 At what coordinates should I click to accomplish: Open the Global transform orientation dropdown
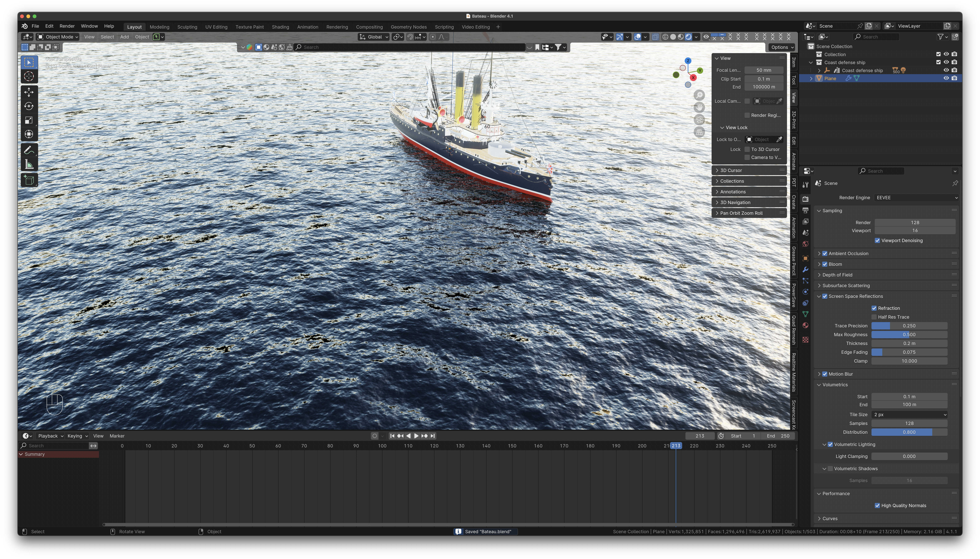[374, 37]
